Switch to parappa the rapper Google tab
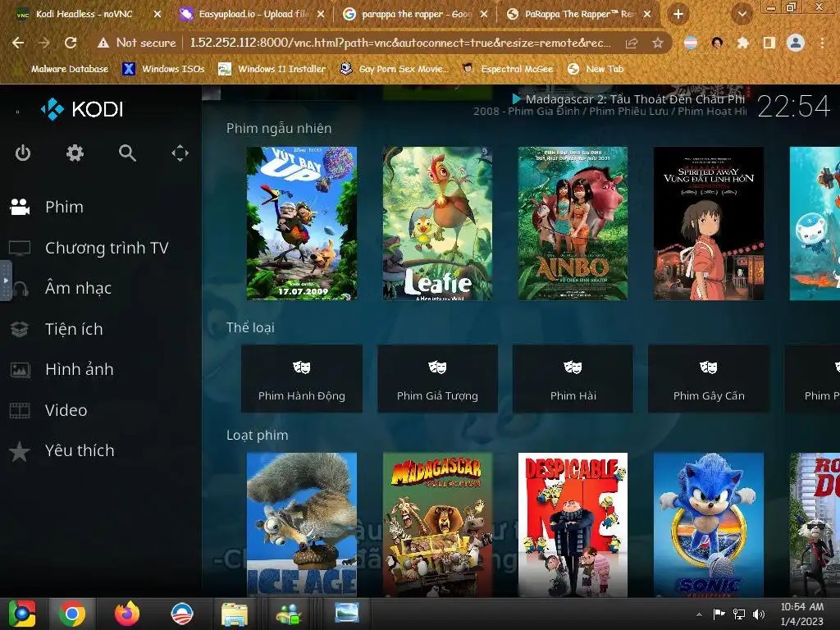 [416, 14]
